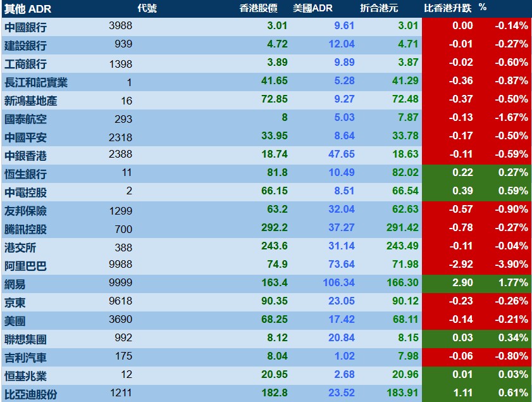Click the 其他 ADR header label

[x=28, y=9]
